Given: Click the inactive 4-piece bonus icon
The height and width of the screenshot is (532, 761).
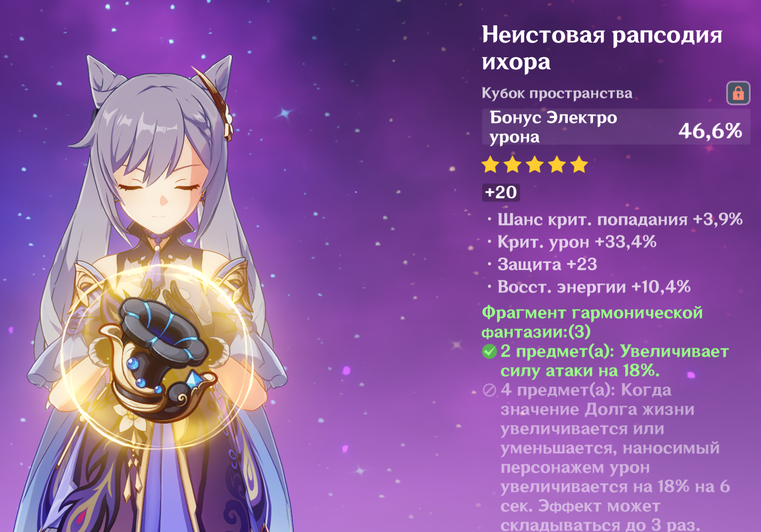Looking at the screenshot, I should (x=489, y=390).
